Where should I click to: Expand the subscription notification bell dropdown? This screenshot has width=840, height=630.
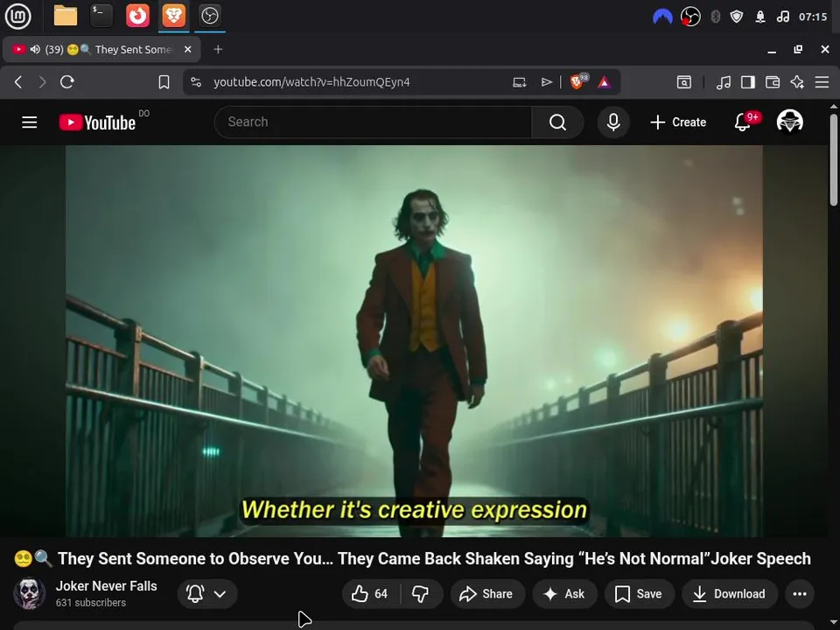[206, 593]
